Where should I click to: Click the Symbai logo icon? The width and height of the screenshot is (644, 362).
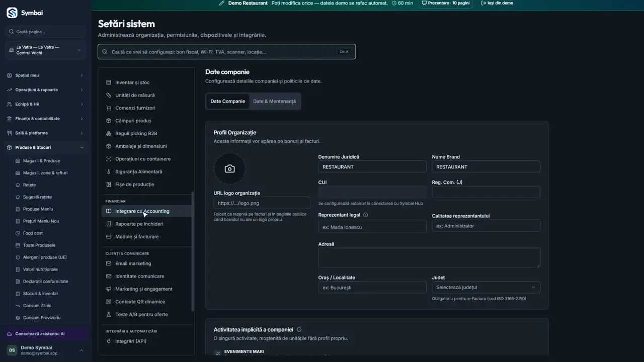point(12,13)
